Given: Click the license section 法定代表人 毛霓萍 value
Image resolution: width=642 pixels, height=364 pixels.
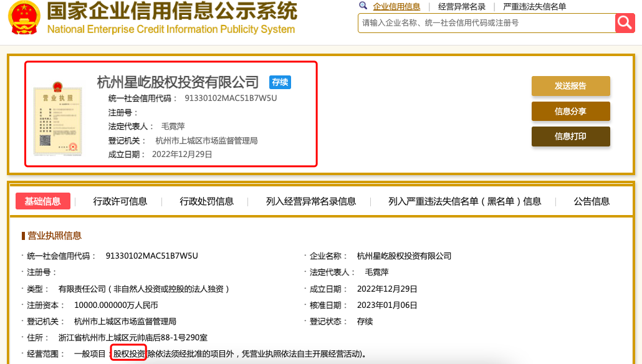Looking at the screenshot, I should point(376,272).
